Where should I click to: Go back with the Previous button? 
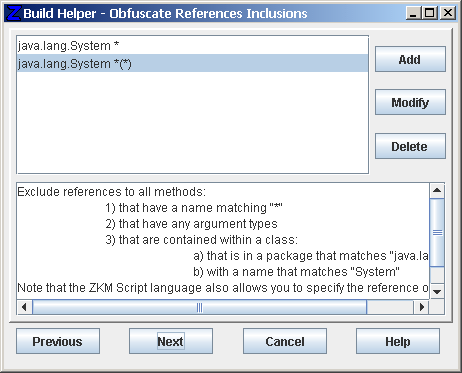[58, 341]
